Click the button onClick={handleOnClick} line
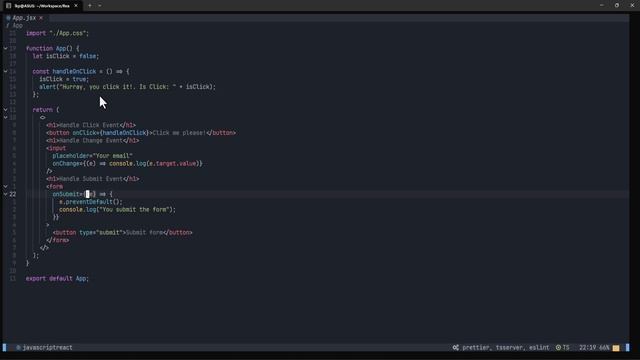This screenshot has width=640, height=360. pos(141,133)
